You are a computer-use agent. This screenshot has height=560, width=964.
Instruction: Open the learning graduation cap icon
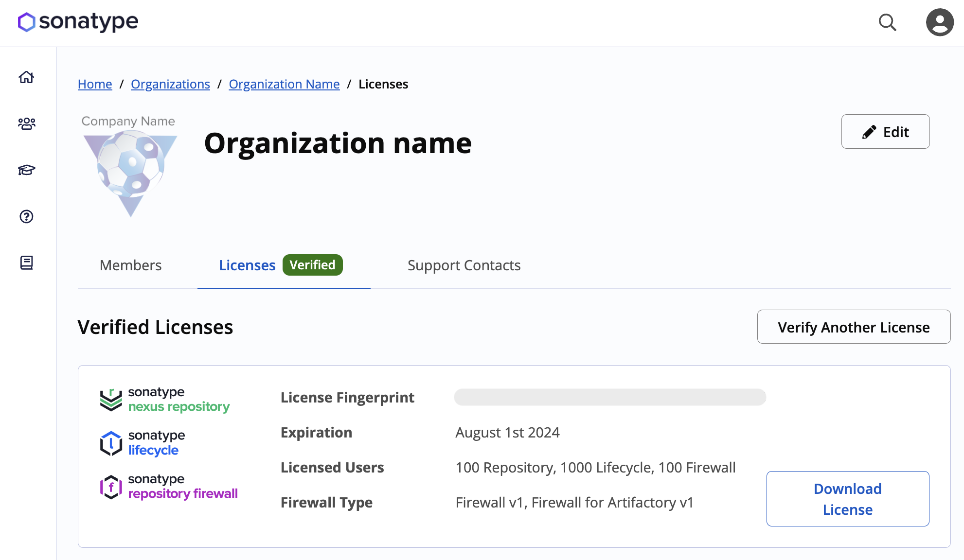click(26, 170)
